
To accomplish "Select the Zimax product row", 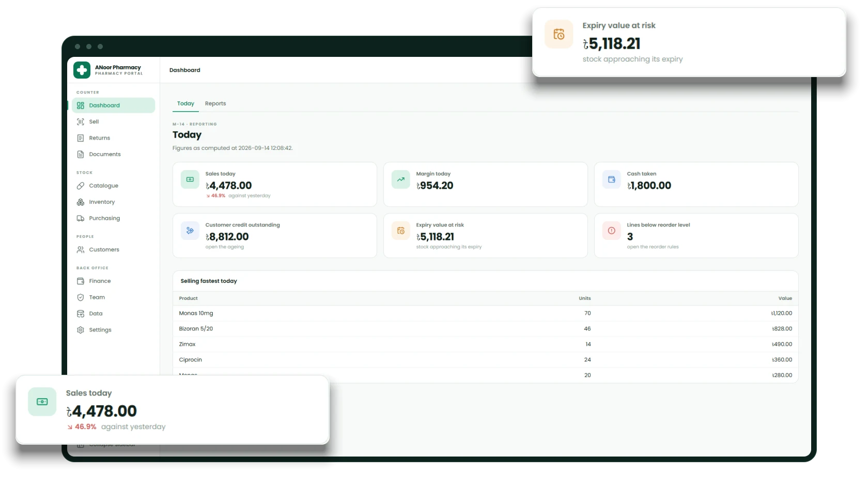I will [x=485, y=344].
